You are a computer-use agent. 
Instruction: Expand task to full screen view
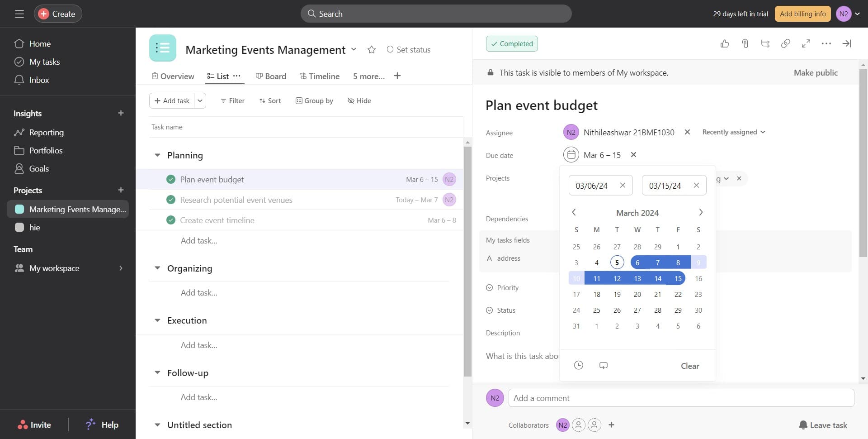[x=806, y=43]
